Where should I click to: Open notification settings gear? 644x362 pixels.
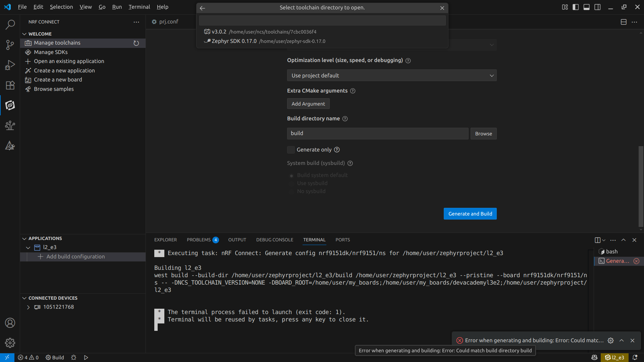(611, 341)
